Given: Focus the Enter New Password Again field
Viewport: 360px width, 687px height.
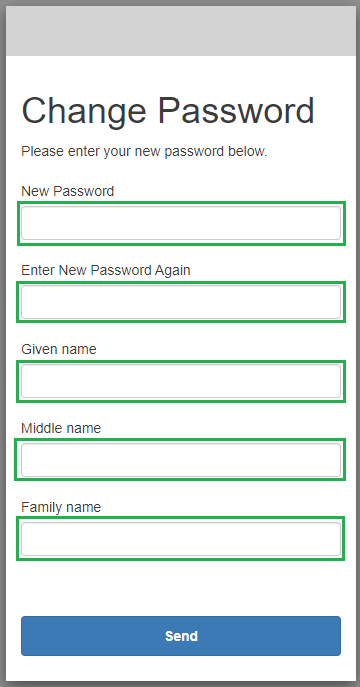Looking at the screenshot, I should pos(181,302).
